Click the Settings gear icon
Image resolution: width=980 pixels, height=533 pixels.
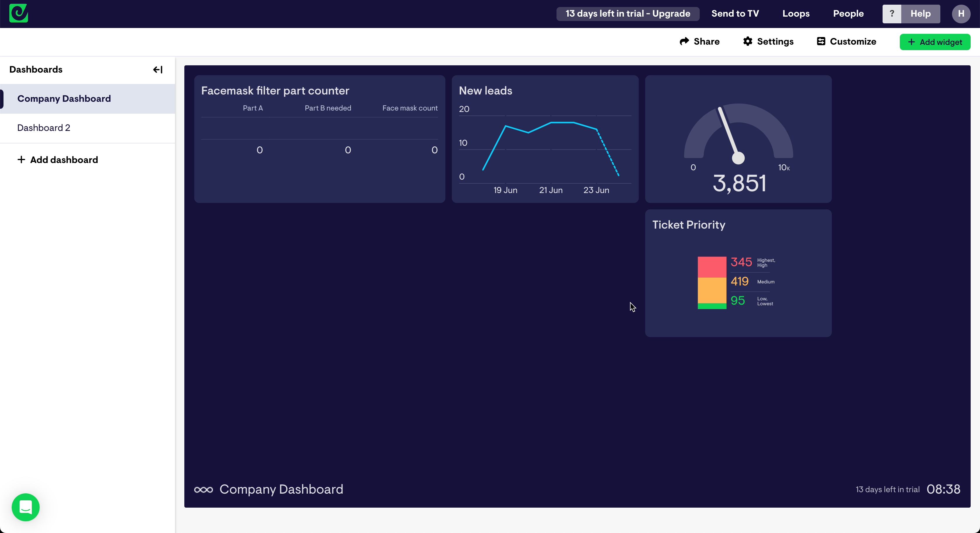pos(748,41)
